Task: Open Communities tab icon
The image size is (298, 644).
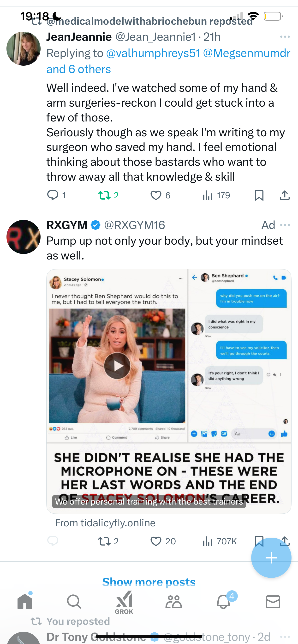Action: click(x=173, y=601)
